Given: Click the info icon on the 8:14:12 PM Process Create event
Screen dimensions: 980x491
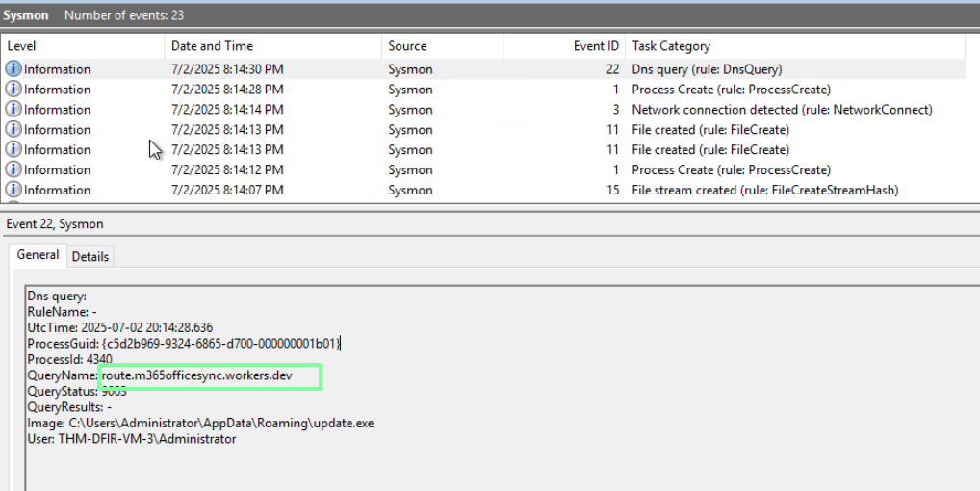Looking at the screenshot, I should tap(13, 170).
